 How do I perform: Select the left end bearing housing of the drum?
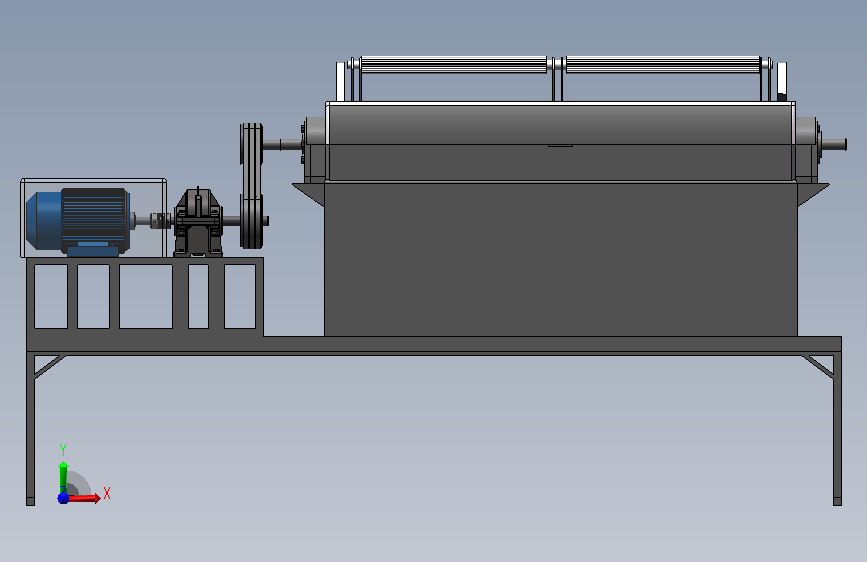click(x=314, y=148)
